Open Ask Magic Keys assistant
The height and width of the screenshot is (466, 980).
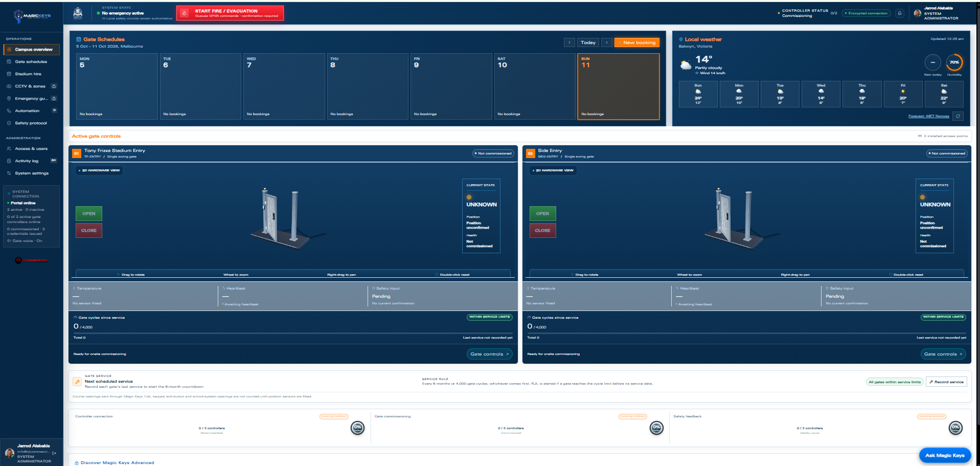click(945, 455)
